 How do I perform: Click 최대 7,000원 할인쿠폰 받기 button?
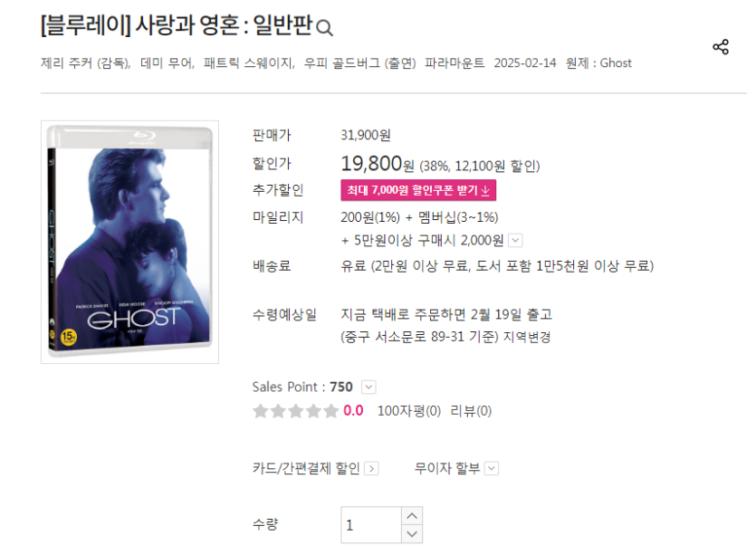(x=418, y=190)
